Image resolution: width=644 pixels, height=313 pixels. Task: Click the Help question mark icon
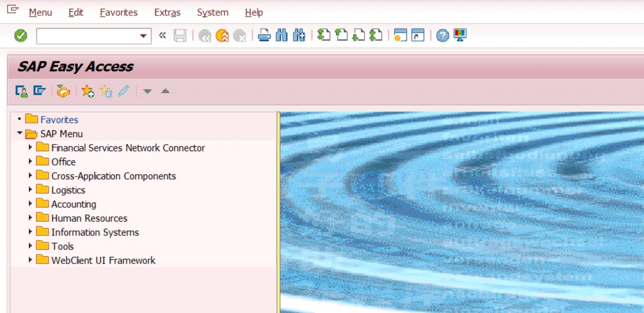click(442, 36)
